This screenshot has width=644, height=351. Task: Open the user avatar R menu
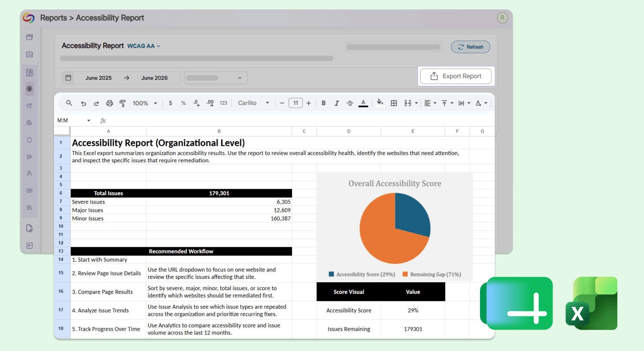click(x=502, y=18)
